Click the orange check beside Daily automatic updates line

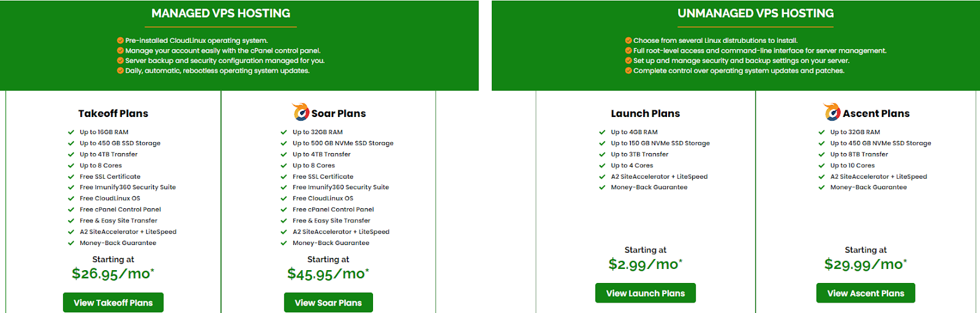coord(120,71)
